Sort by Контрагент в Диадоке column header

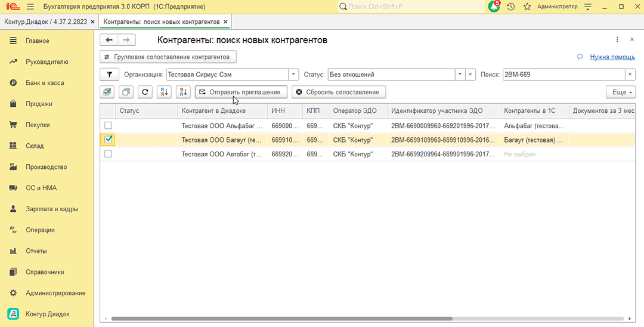pos(222,111)
